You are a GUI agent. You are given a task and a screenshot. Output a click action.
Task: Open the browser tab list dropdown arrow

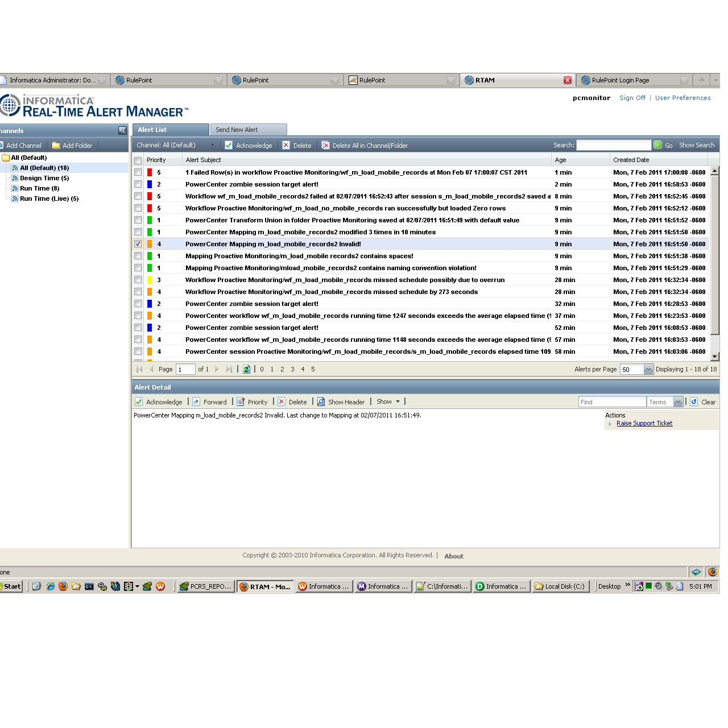click(x=715, y=80)
